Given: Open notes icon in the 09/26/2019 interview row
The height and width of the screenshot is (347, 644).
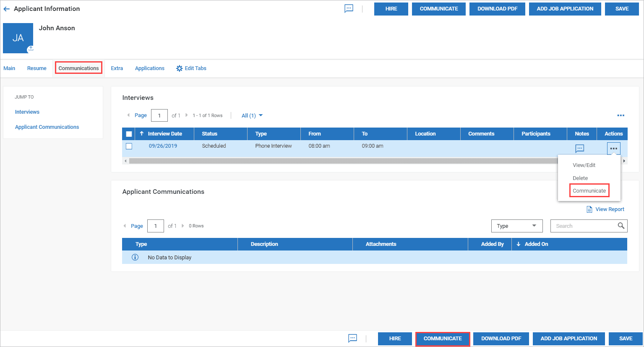Looking at the screenshot, I should (580, 149).
